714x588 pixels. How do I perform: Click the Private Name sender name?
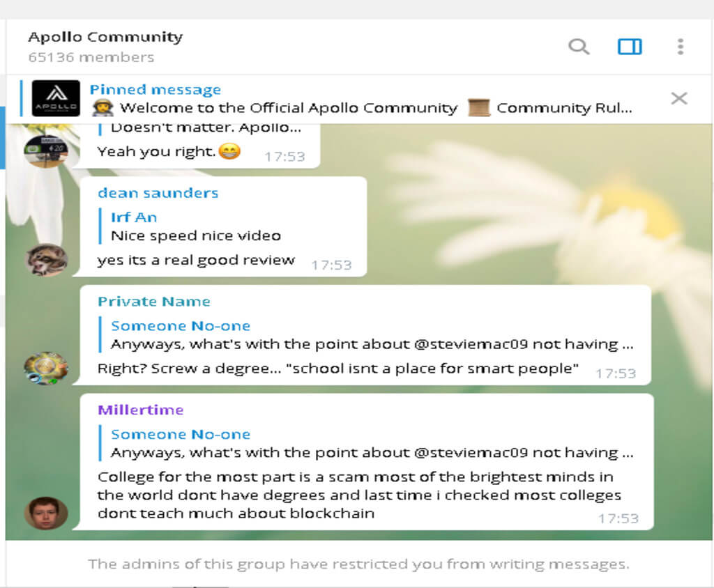pyautogui.click(x=153, y=302)
